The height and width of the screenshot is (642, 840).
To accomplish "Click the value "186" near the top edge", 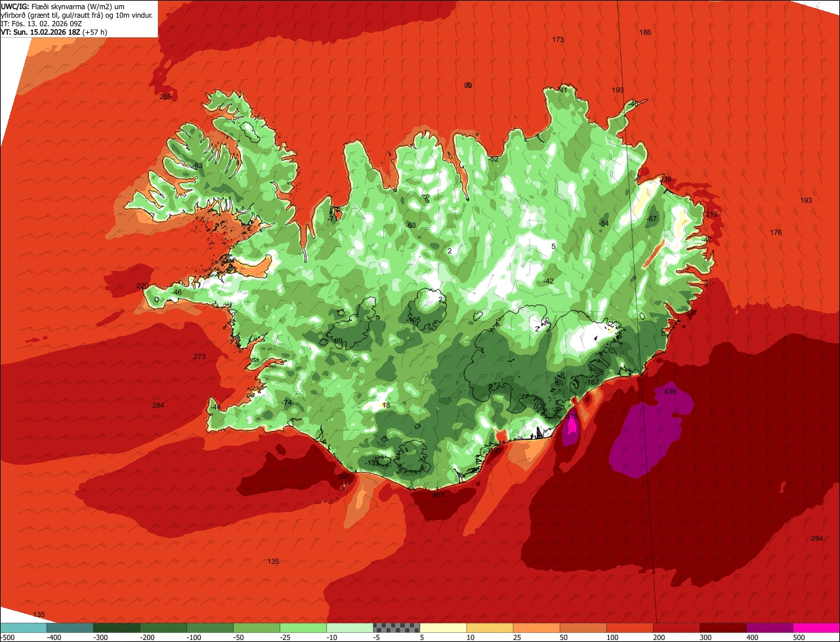I will click(645, 32).
